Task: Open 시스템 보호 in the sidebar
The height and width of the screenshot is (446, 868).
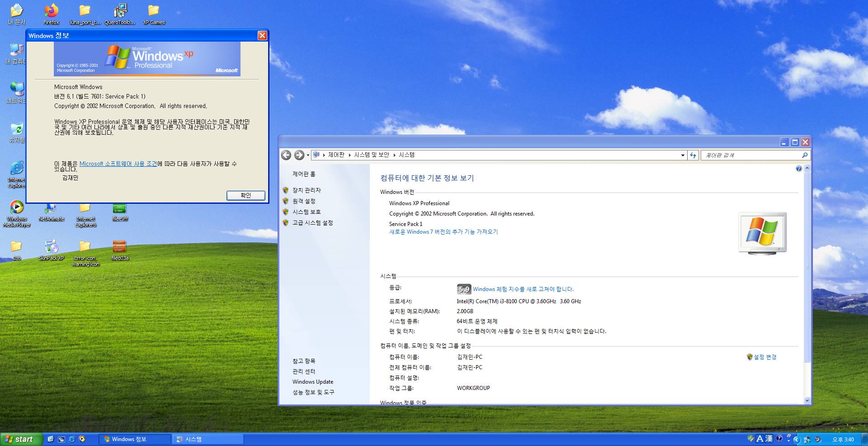Action: coord(307,212)
